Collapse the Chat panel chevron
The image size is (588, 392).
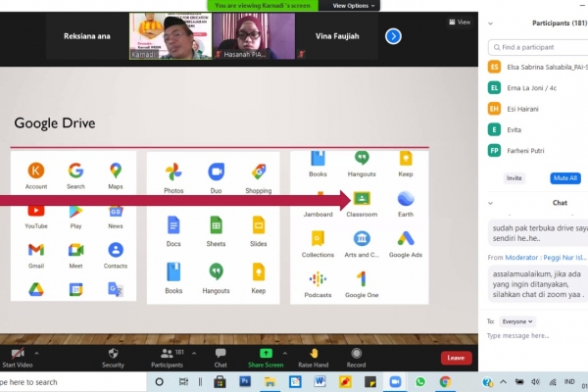490,203
